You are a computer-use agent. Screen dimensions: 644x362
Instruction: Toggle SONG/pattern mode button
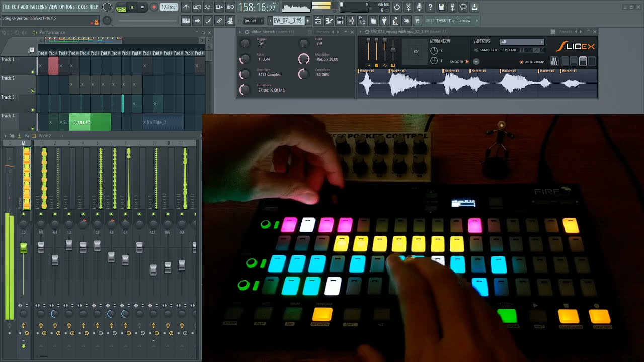click(x=121, y=7)
